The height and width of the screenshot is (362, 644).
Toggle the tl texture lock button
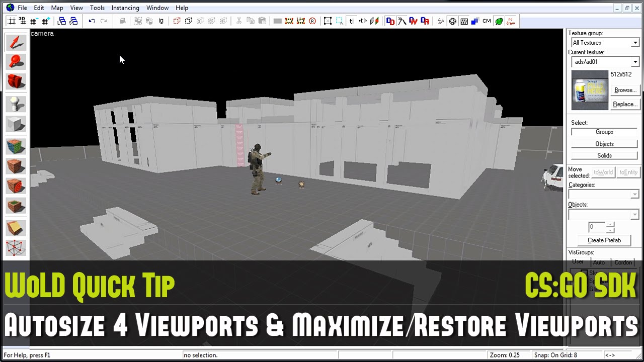351,21
